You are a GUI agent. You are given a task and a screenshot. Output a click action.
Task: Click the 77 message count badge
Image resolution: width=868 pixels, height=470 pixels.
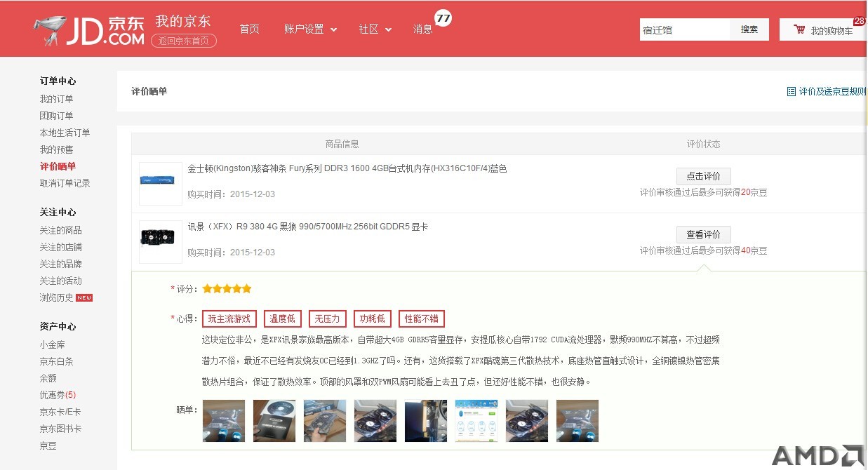[443, 19]
